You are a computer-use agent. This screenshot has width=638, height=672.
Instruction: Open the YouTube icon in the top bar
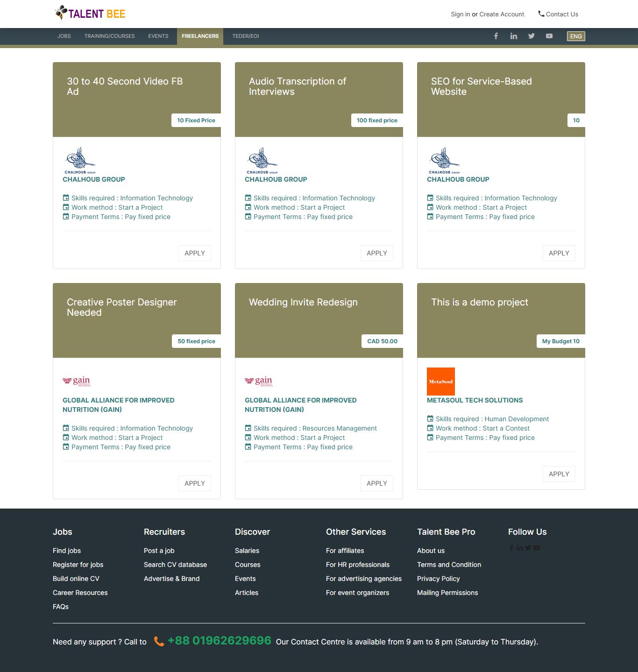(x=549, y=36)
